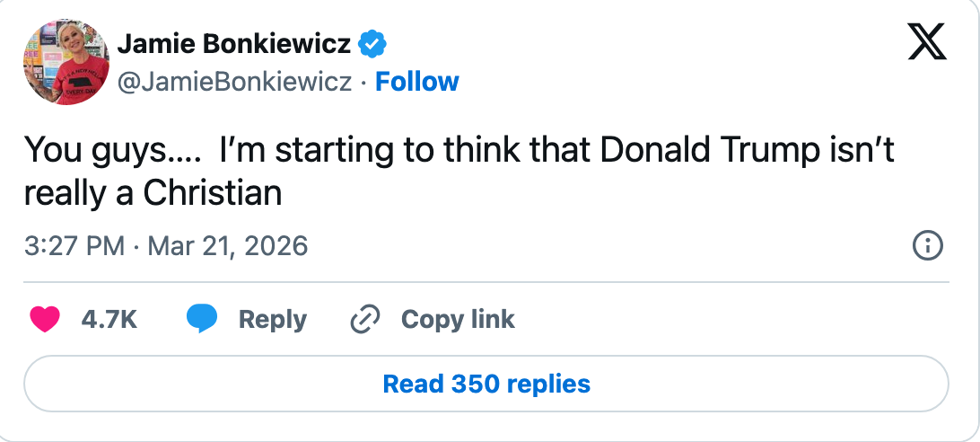This screenshot has width=980, height=442.
Task: Click the Jamie Bonkiewicz display name
Action: pyautogui.click(x=234, y=42)
